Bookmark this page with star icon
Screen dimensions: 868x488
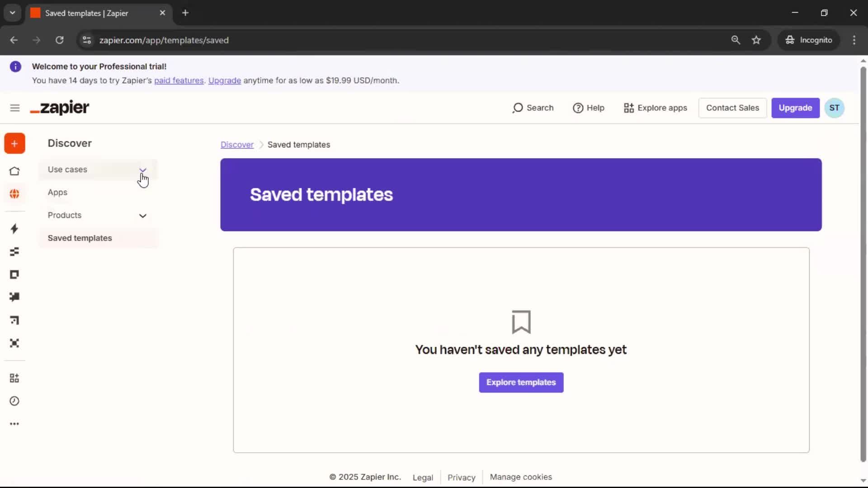click(x=756, y=40)
